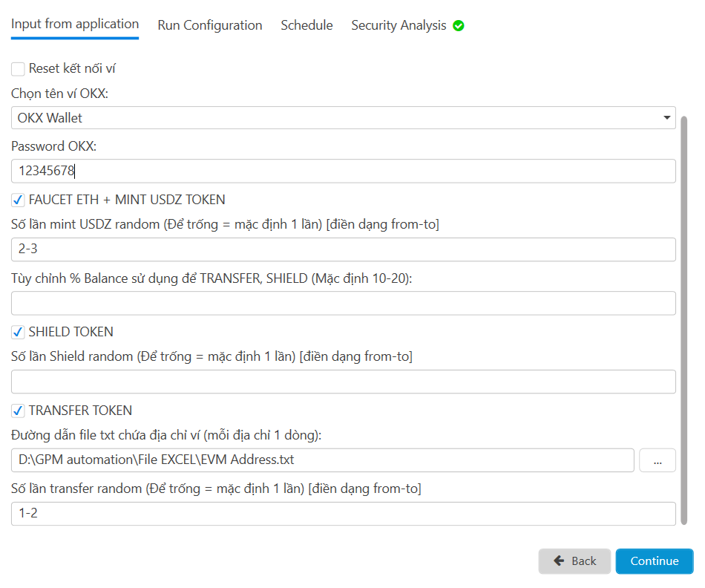Click the Số lần mint USDZ random label
Screen dimensions: 705x588
point(225,224)
